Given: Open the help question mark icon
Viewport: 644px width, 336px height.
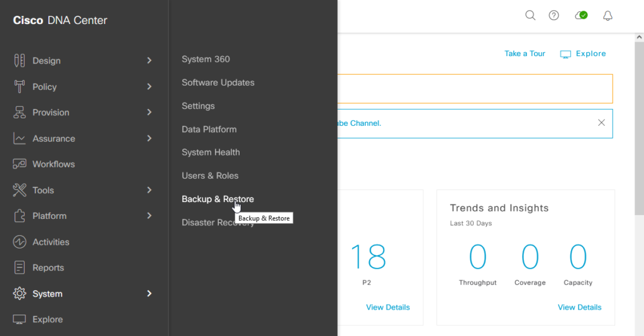Looking at the screenshot, I should 553,16.
